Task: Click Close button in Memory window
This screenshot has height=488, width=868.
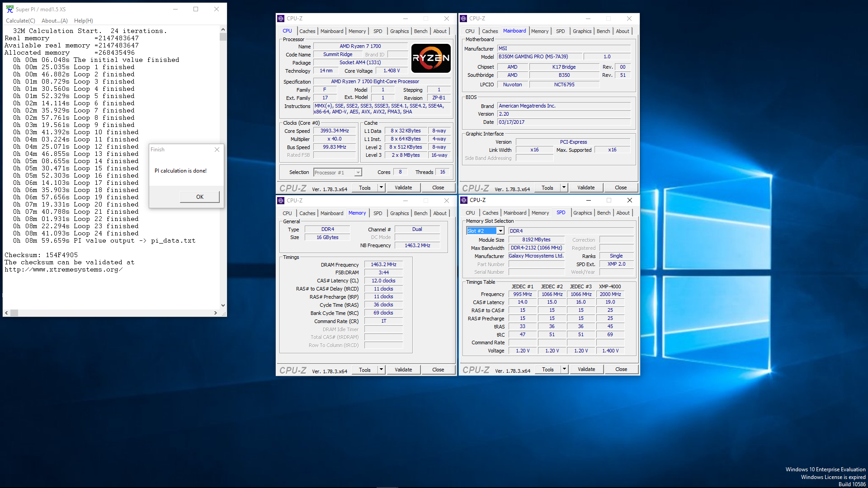Action: (438, 370)
